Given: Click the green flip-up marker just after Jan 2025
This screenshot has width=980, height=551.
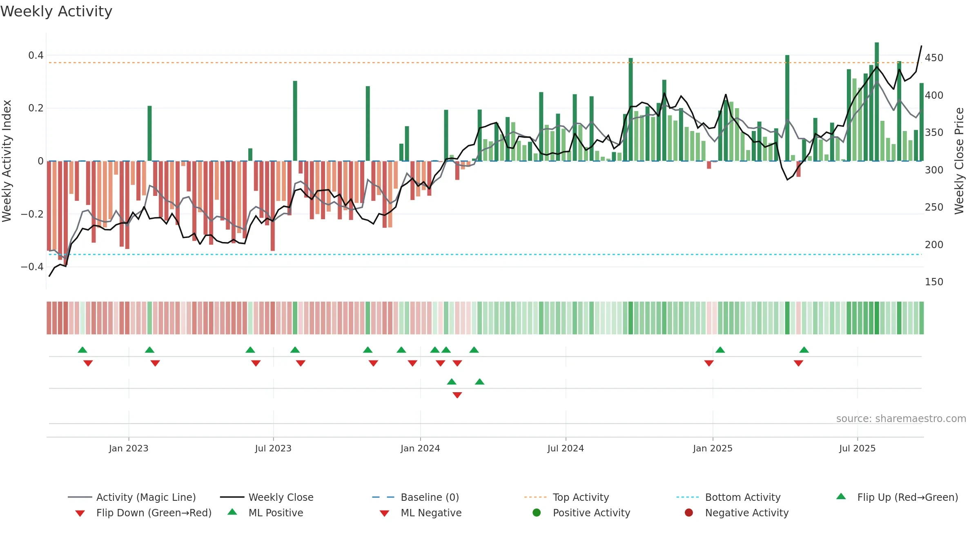Looking at the screenshot, I should click(x=720, y=350).
